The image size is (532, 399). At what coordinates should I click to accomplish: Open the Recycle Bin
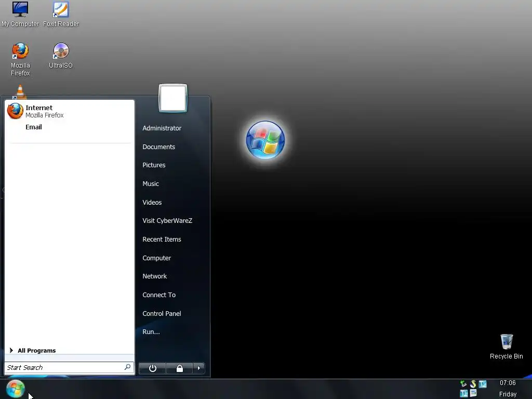(506, 347)
